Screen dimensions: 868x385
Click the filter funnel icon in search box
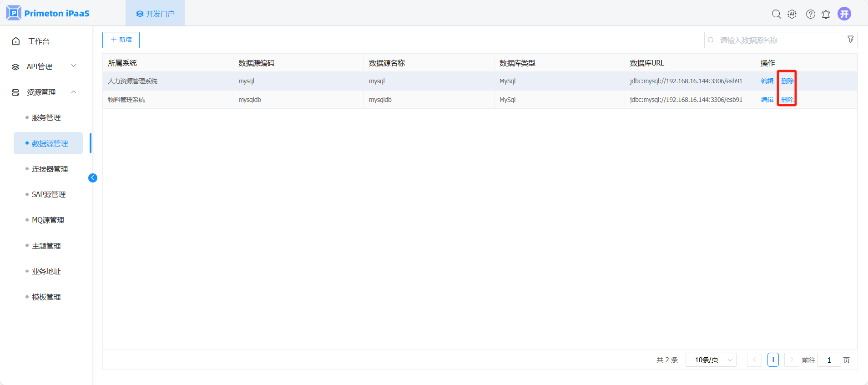coord(850,40)
